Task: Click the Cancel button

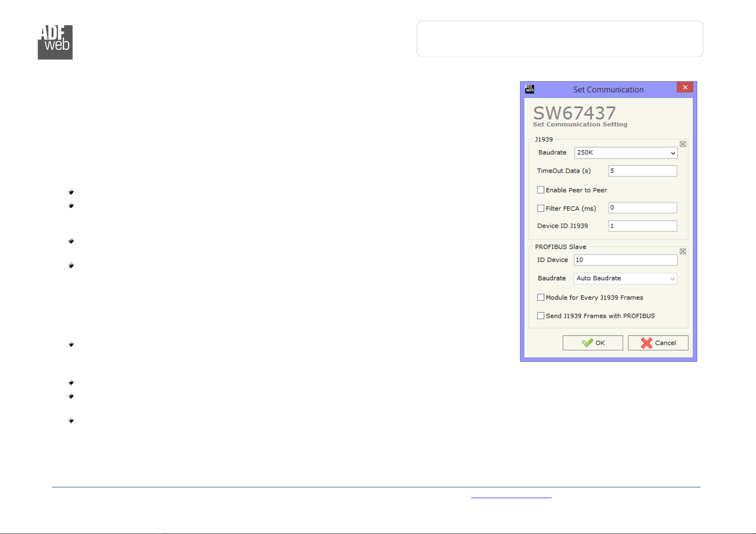Action: [x=658, y=343]
